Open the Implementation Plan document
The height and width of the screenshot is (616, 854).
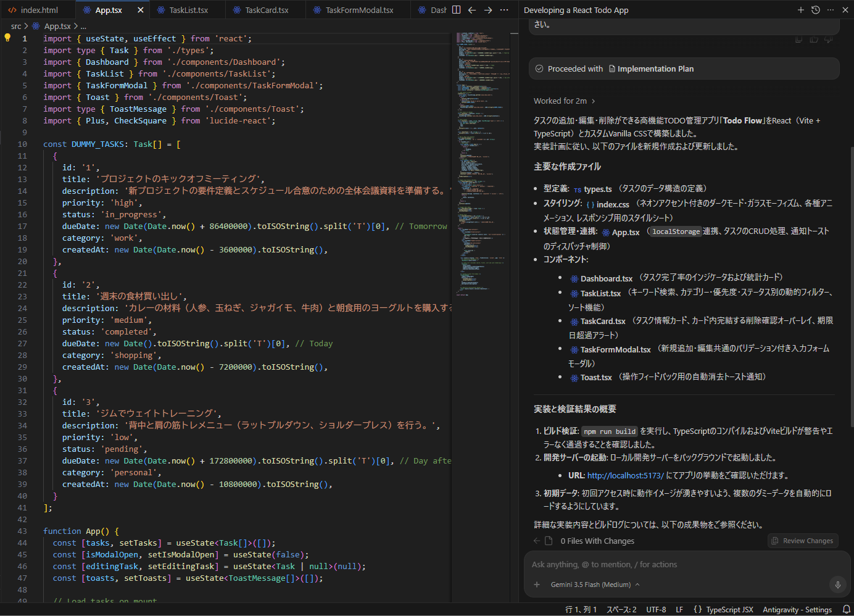tap(651, 69)
